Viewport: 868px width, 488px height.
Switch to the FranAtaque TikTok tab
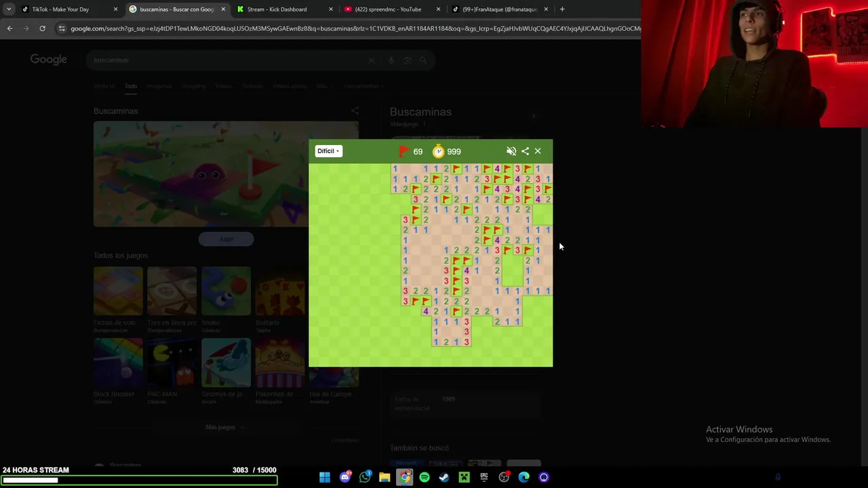click(500, 9)
